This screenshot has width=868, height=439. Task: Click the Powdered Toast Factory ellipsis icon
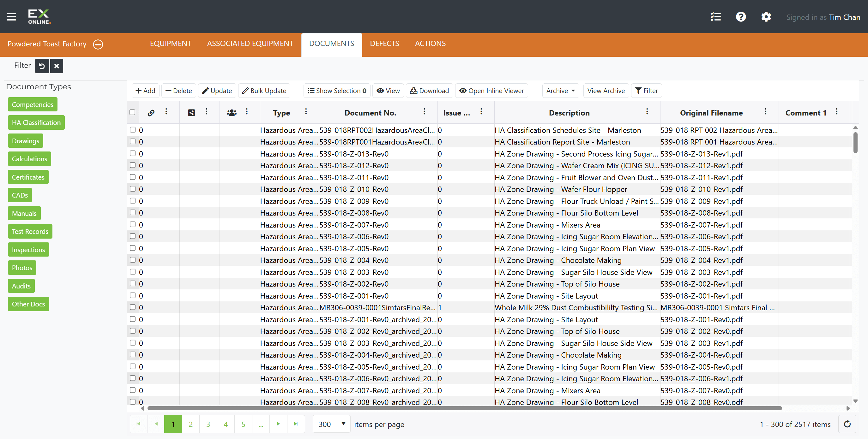click(x=98, y=44)
